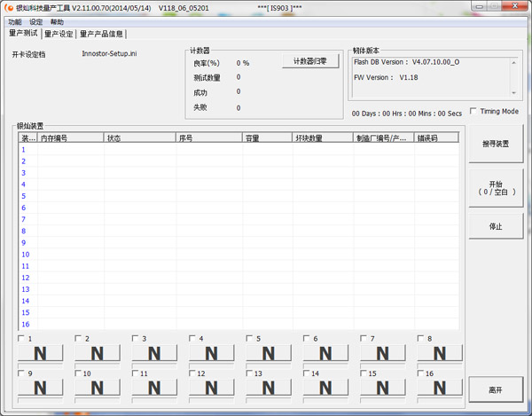Click the N status button for port 9

click(x=41, y=388)
